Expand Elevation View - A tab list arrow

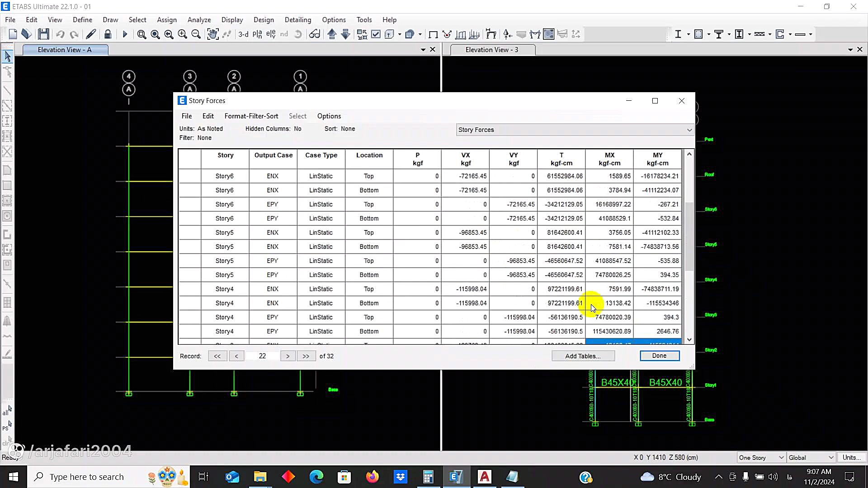click(x=423, y=50)
